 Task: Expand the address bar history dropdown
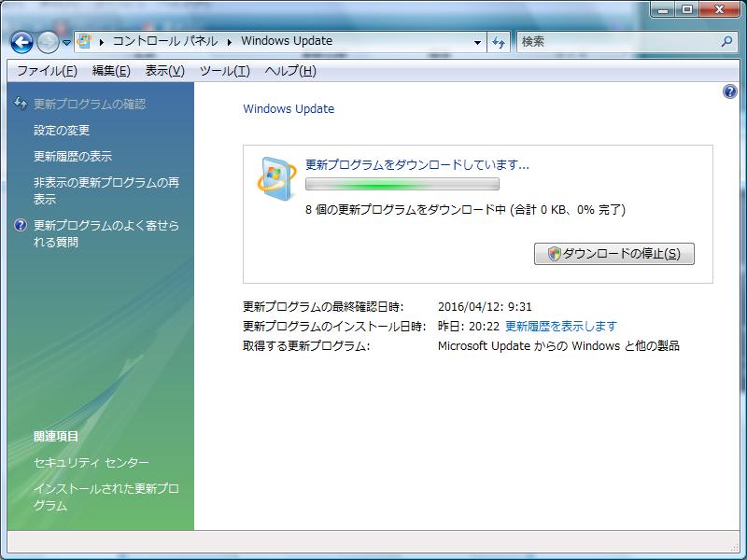coord(477,42)
